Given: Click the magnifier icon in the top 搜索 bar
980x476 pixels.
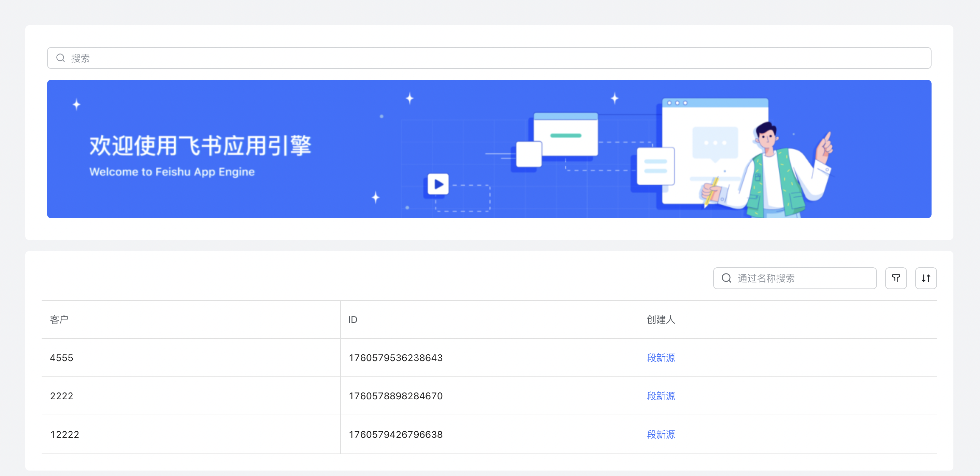Looking at the screenshot, I should pyautogui.click(x=60, y=58).
